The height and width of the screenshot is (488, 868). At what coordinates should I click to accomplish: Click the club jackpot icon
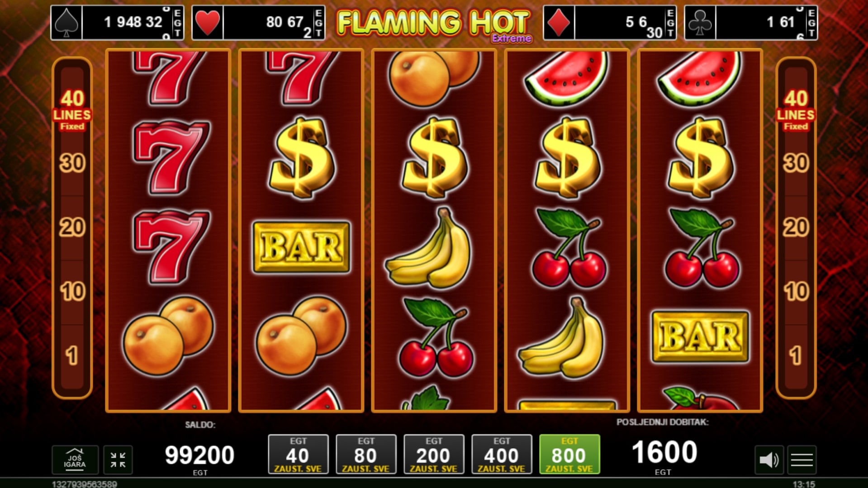(700, 22)
